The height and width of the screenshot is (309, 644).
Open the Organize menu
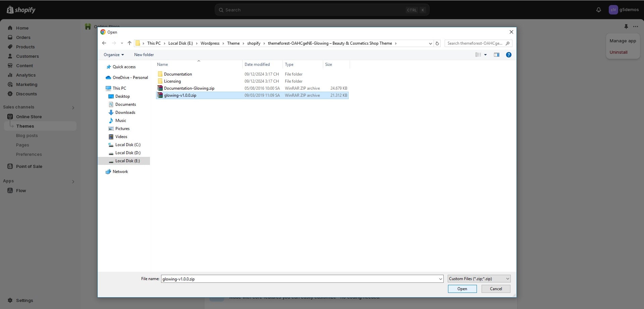coord(114,55)
